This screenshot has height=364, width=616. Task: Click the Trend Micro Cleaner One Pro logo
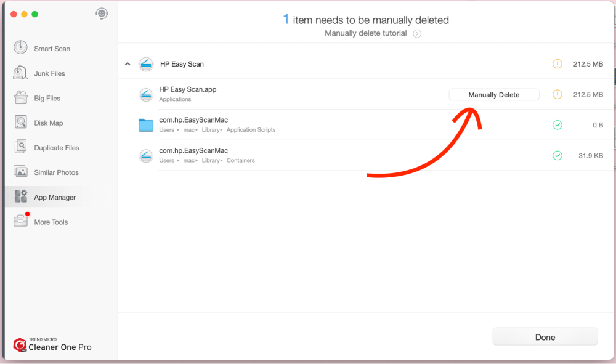pos(52,345)
